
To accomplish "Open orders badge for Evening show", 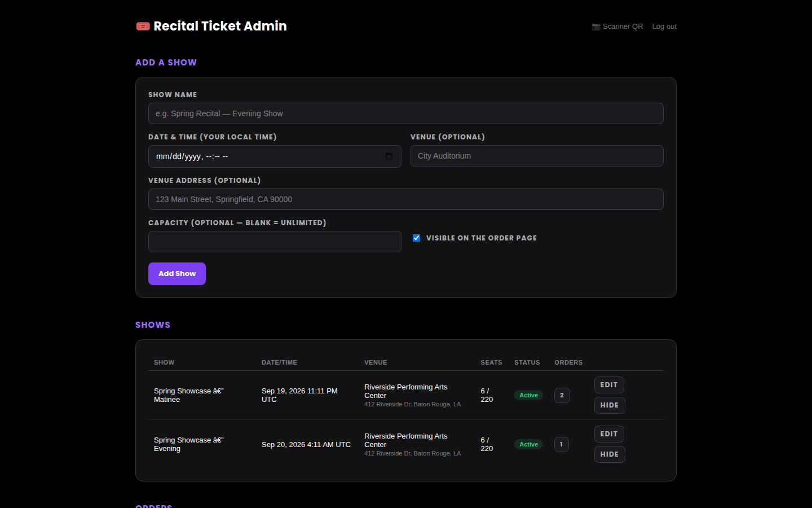I will [562, 444].
